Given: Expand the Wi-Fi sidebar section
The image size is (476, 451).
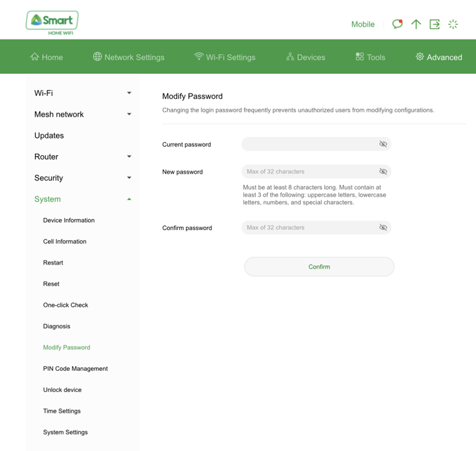Looking at the screenshot, I should pyautogui.click(x=129, y=93).
